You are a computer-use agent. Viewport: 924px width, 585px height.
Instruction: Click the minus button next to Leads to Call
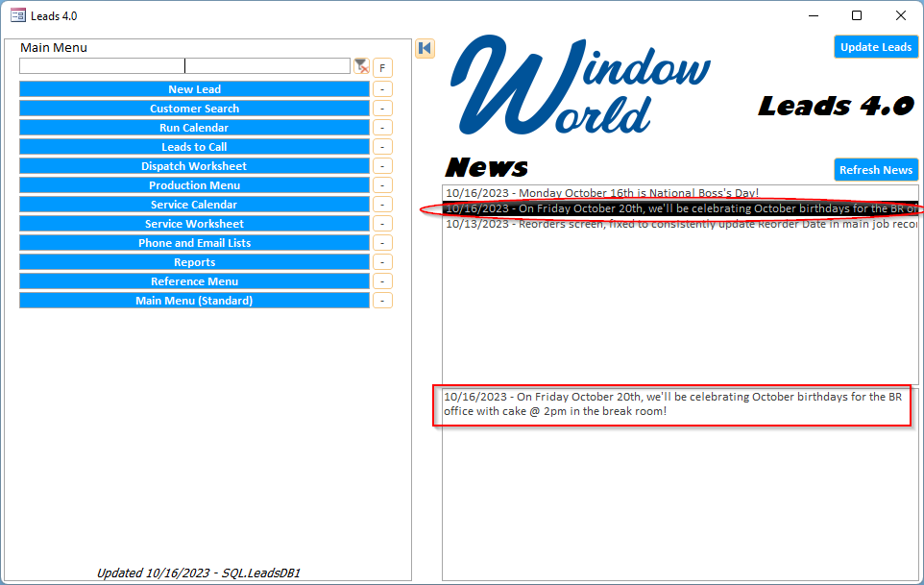[382, 147]
